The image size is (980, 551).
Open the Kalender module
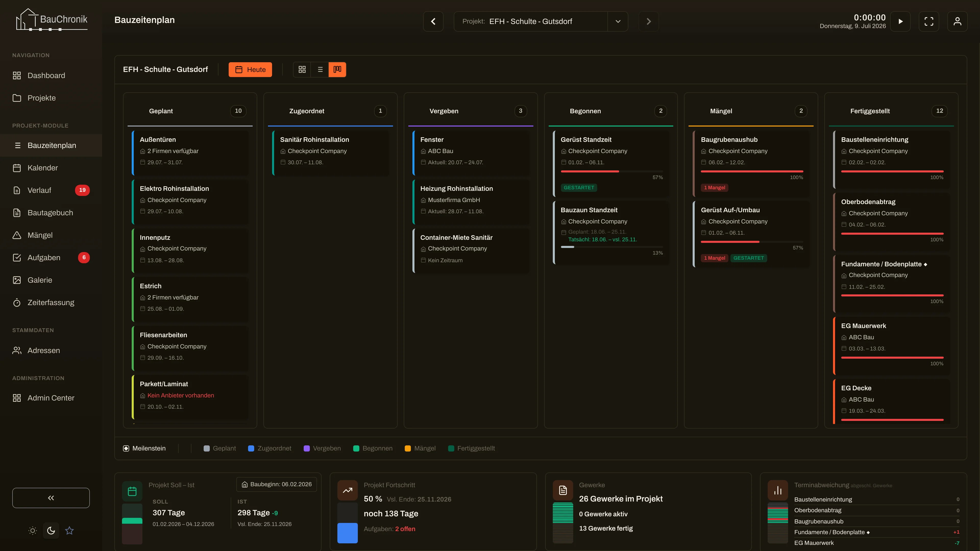point(51,168)
